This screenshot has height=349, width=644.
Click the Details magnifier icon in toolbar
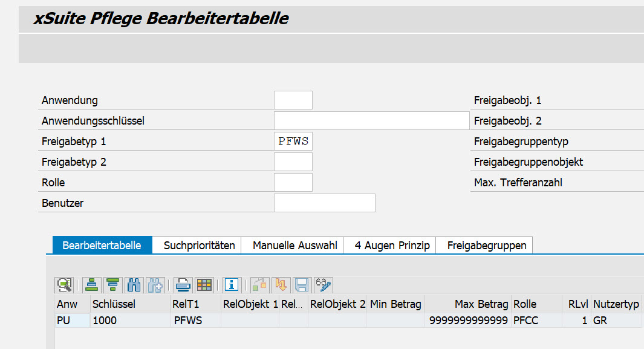63,284
